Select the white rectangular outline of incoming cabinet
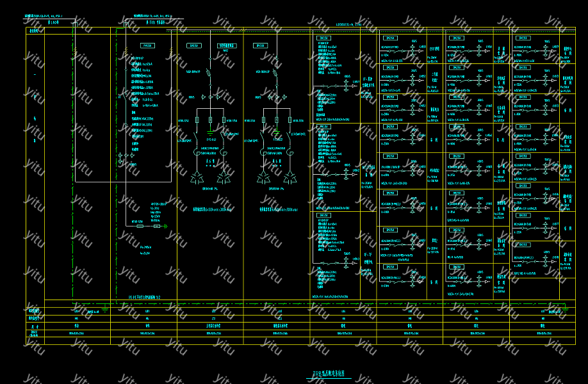 122,182
